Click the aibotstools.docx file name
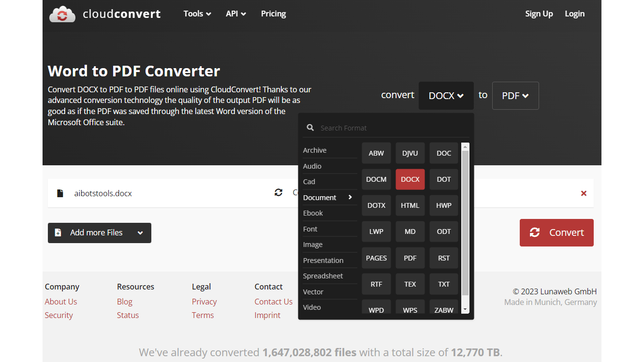 click(x=103, y=193)
